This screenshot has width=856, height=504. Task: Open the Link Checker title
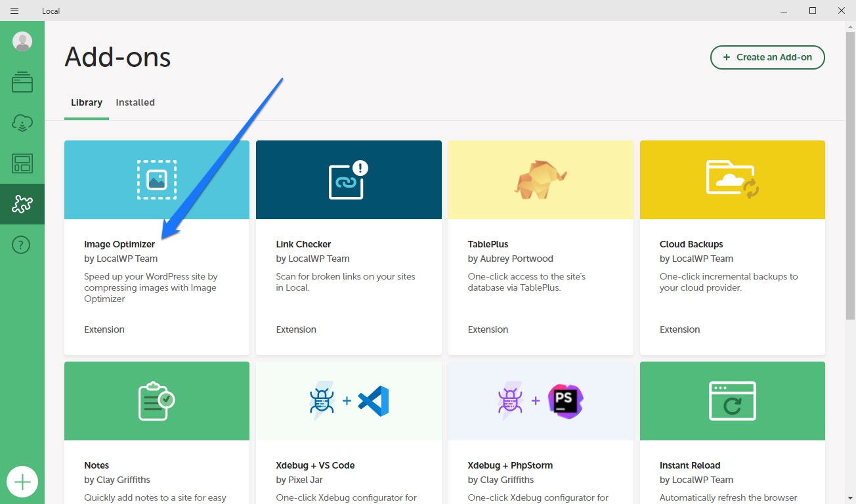(x=303, y=244)
